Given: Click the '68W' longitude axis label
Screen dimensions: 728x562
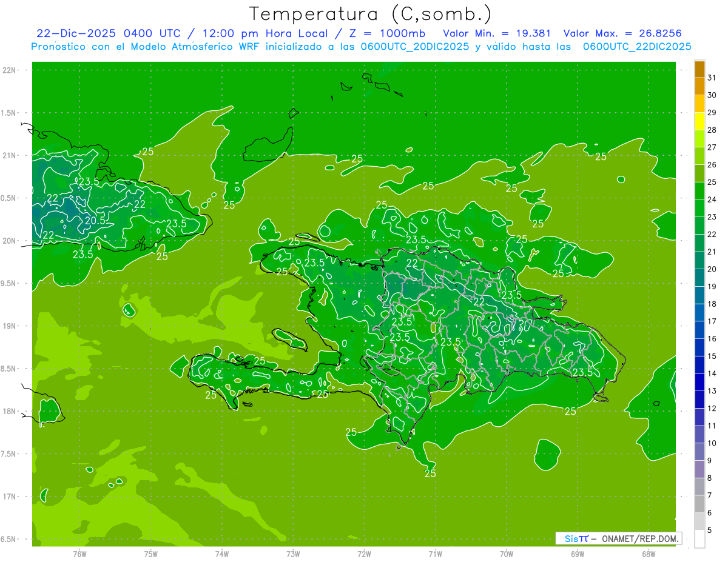Looking at the screenshot, I should 649,554.
